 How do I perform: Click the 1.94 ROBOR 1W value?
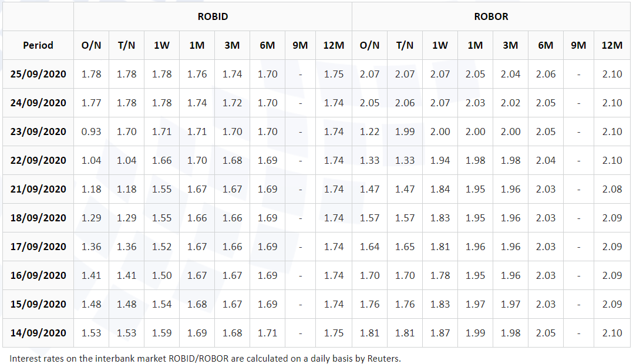click(440, 160)
